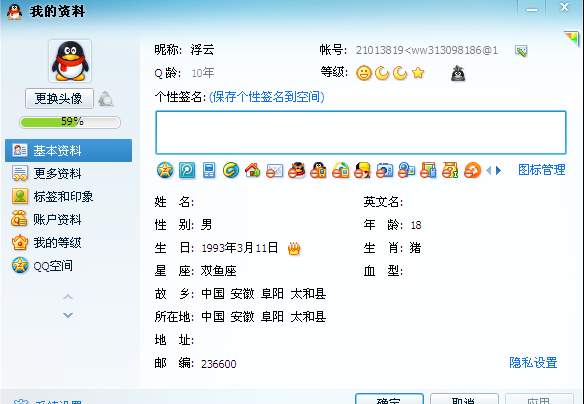584x404 pixels.
Task: Click the constellation value 双鱼座
Action: coord(219,271)
